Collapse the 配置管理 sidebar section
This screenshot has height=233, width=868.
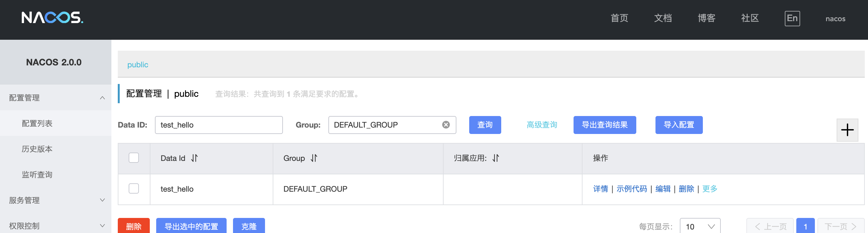coord(56,98)
